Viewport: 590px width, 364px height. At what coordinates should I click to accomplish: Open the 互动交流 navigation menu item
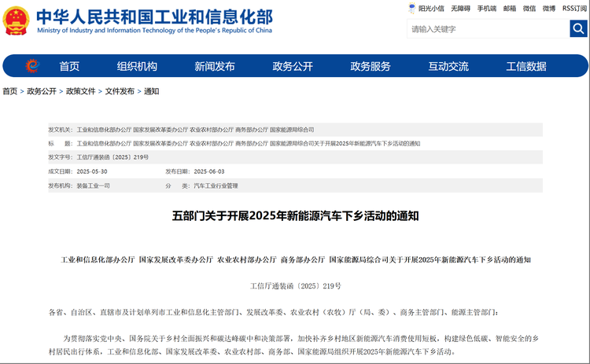(x=448, y=66)
